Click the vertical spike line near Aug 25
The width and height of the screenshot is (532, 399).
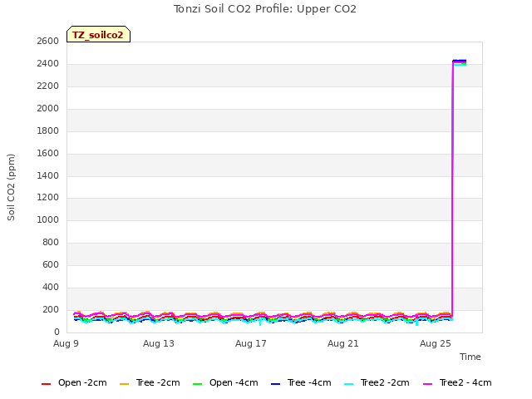point(452,190)
